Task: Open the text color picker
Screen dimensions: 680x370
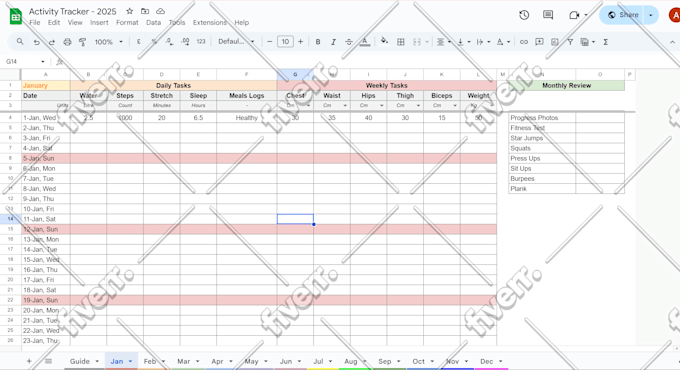Action: (x=365, y=42)
